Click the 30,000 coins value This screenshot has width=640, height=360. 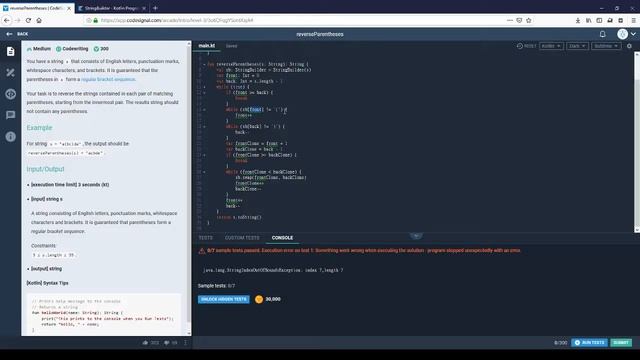(x=273, y=299)
